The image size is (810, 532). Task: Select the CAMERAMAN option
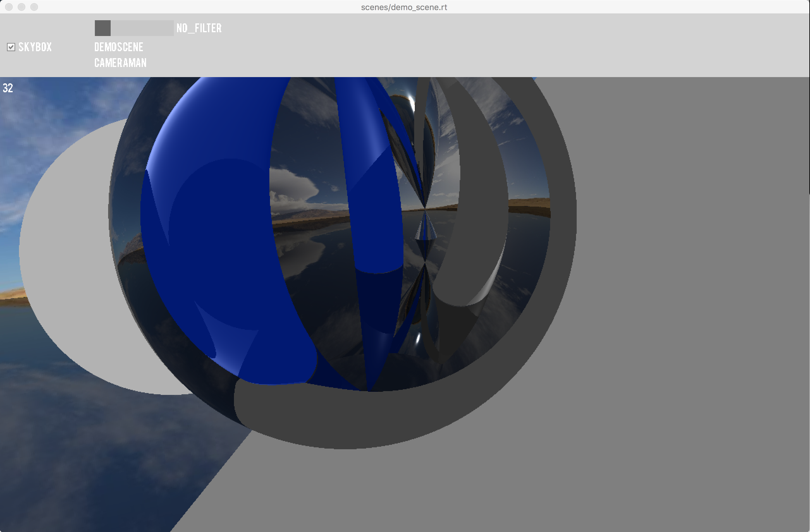[120, 63]
